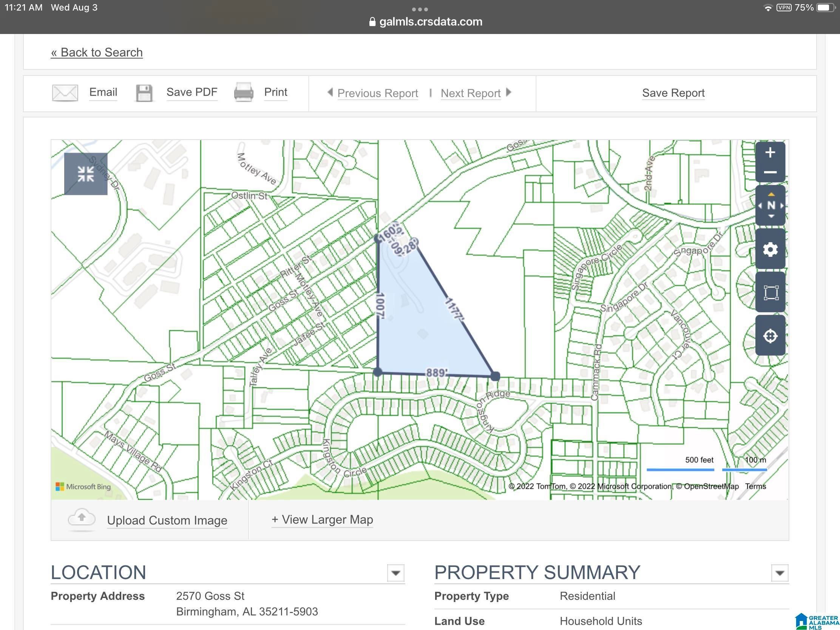Screen dimensions: 840x630
Task: Tap the galmls.crsdata.com address bar
Action: point(426,22)
